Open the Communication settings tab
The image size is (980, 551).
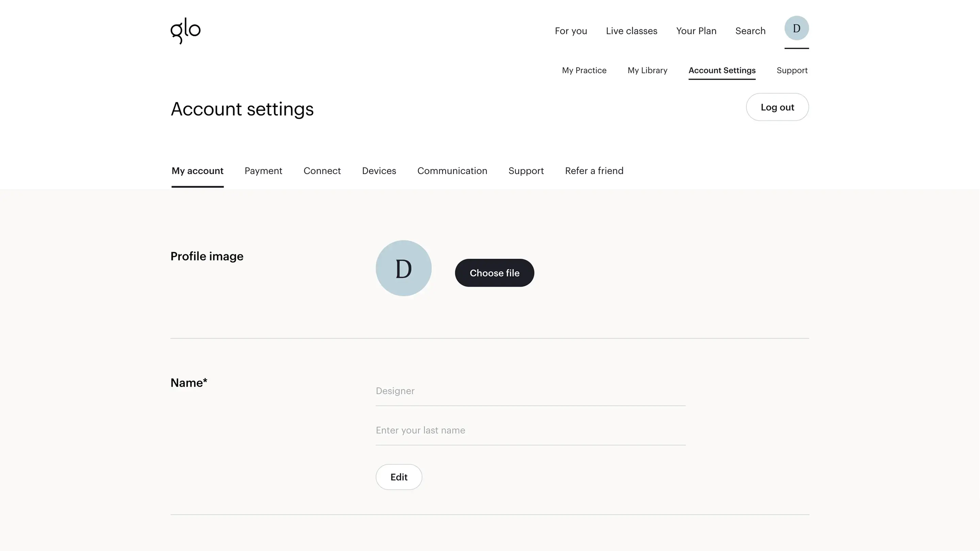pos(452,171)
